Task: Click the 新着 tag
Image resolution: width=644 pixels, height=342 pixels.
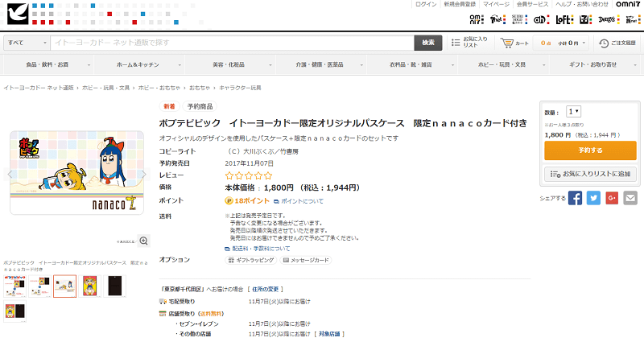Action: click(x=169, y=107)
